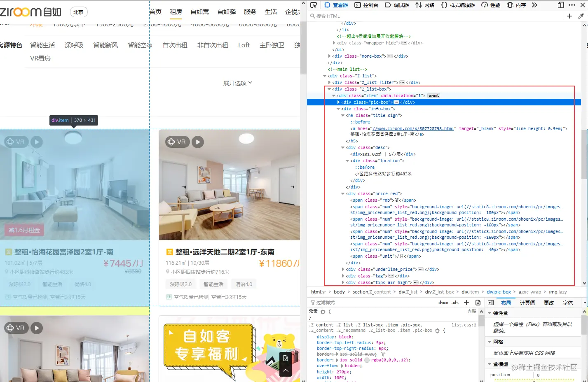The height and width of the screenshot is (382, 588).
Task: Expand the z_list-filter div node
Action: [x=329, y=82]
